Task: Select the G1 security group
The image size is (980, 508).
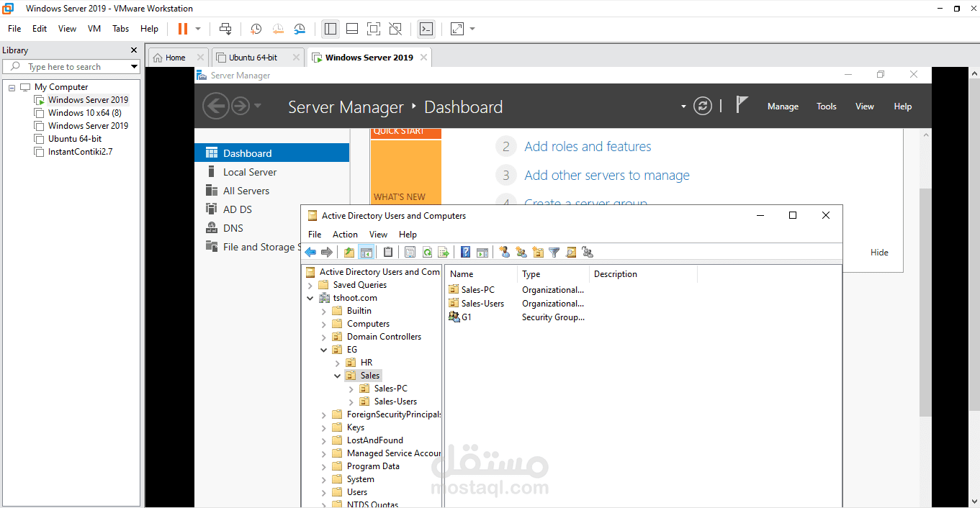Action: click(x=466, y=317)
